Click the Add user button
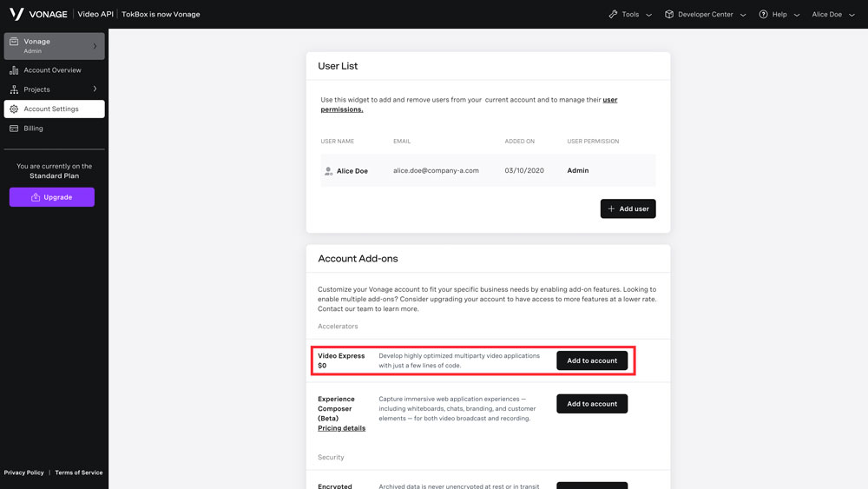This screenshot has width=868, height=489. click(x=628, y=208)
